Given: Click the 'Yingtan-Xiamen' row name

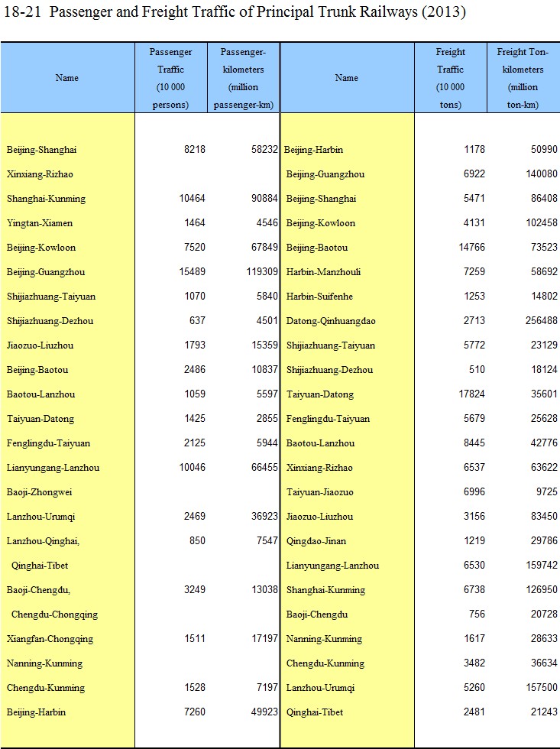Looking at the screenshot, I should coord(40,223).
